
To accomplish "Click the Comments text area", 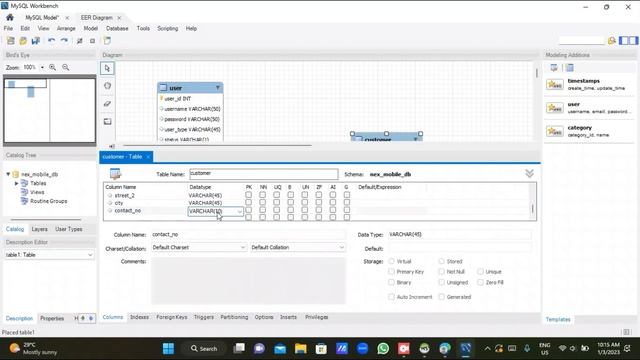I will tap(248, 281).
